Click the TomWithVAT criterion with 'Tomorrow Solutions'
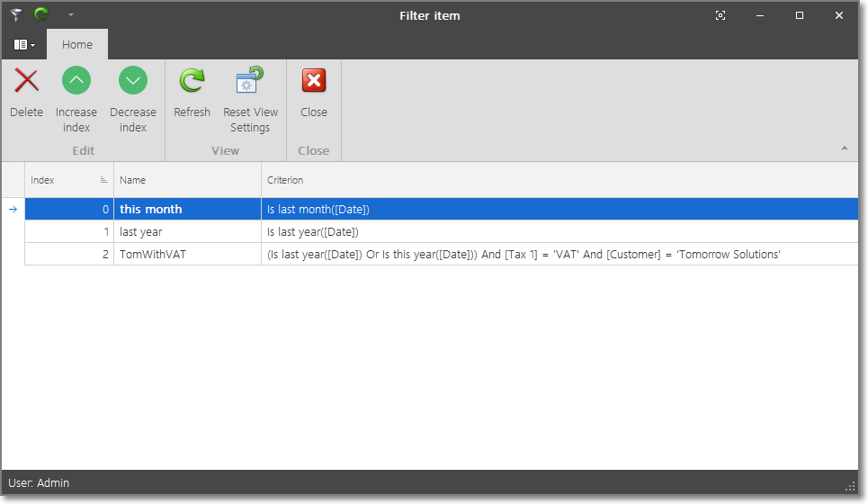 [559, 255]
